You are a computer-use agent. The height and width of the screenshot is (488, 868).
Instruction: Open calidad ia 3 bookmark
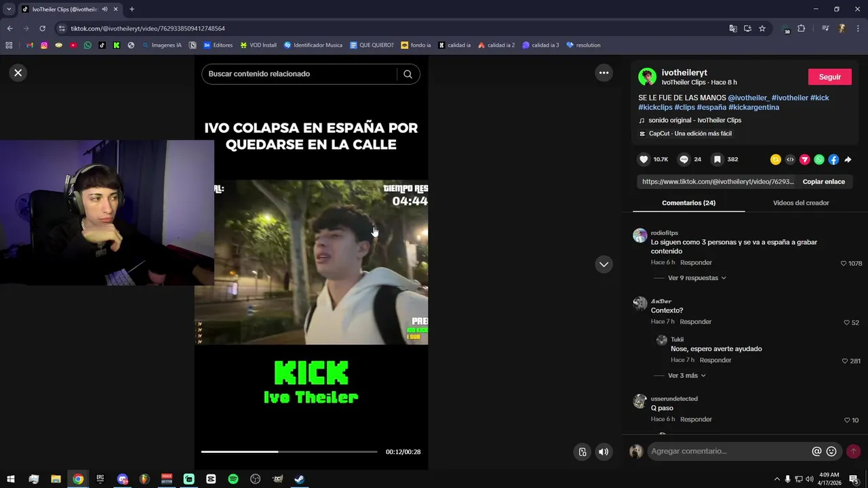[540, 45]
